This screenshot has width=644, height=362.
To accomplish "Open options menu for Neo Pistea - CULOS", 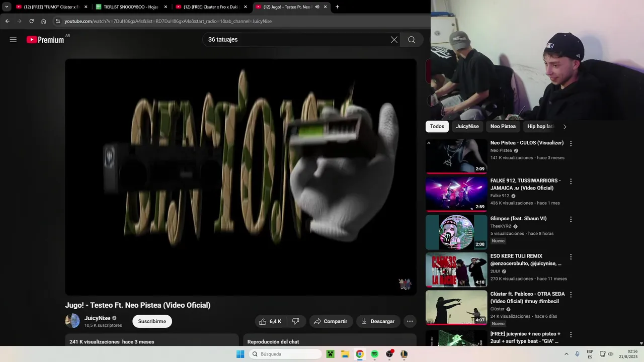I will click(571, 143).
